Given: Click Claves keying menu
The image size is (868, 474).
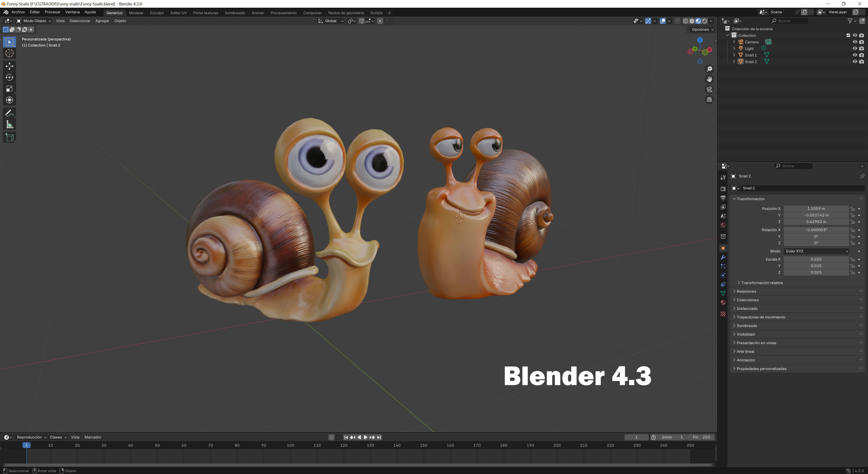Looking at the screenshot, I should click(x=58, y=438).
